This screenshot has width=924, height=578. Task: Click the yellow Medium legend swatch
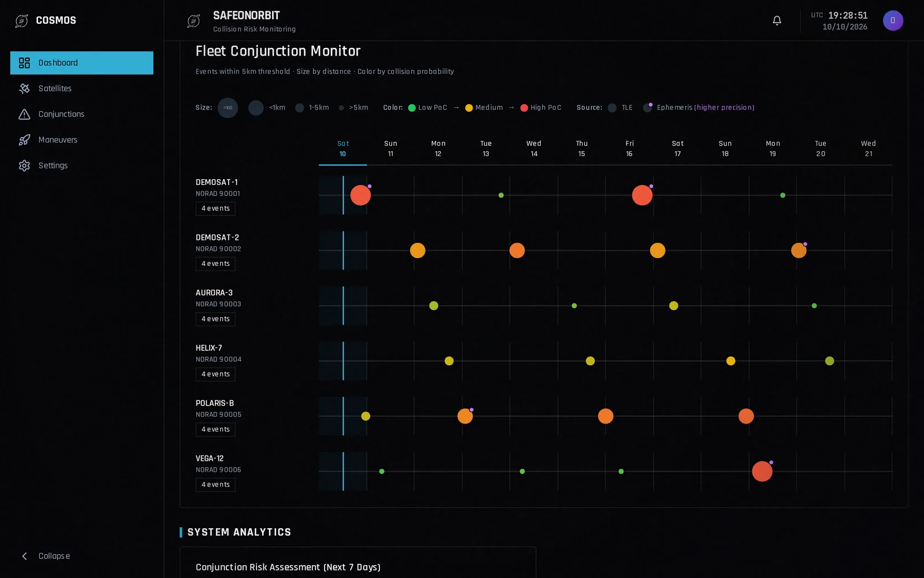click(x=469, y=108)
